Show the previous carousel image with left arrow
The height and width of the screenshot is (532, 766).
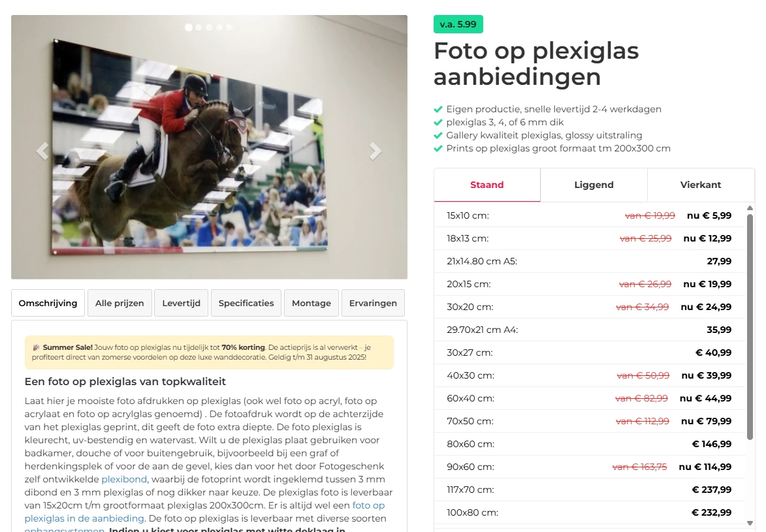point(42,151)
